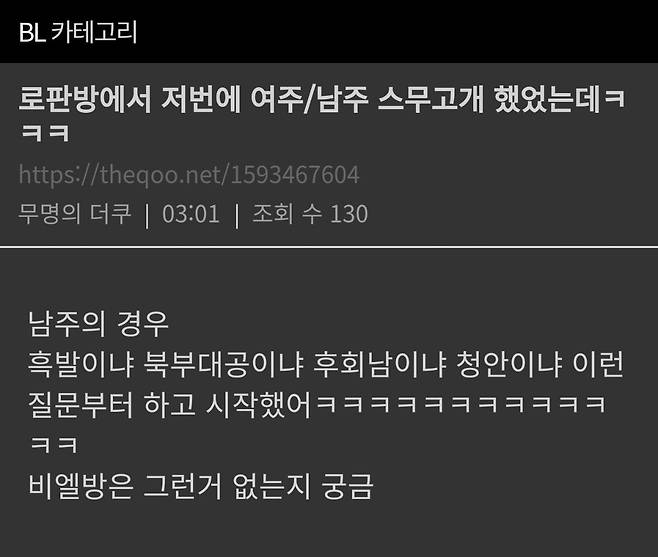The height and width of the screenshot is (557, 658).
Task: Click the wrapped ㅋㅋ on the title's second line
Action: [x=45, y=133]
